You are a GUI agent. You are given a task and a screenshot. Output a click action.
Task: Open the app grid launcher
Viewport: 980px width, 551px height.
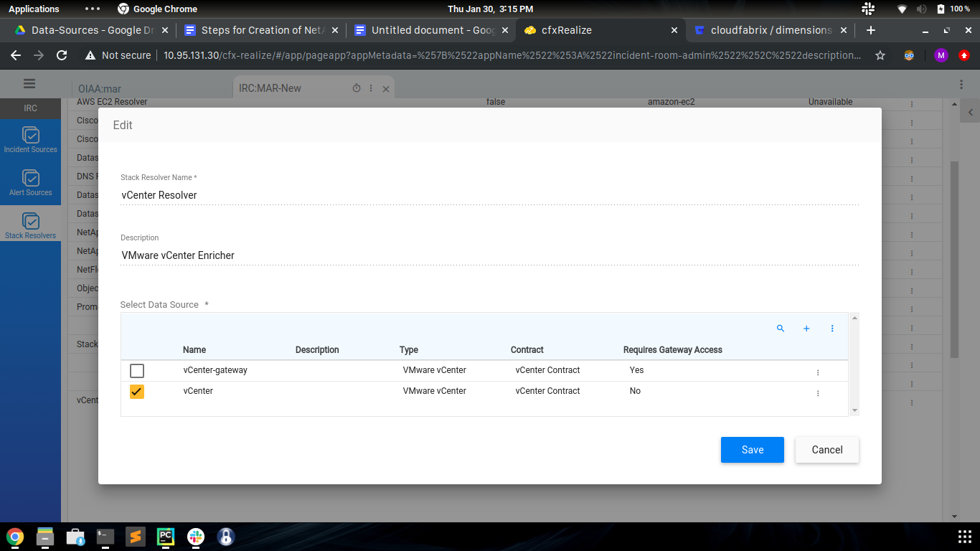[965, 537]
